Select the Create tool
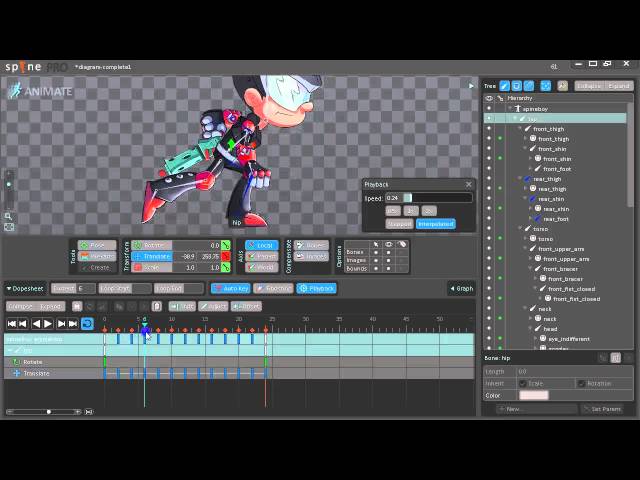 coord(97,268)
